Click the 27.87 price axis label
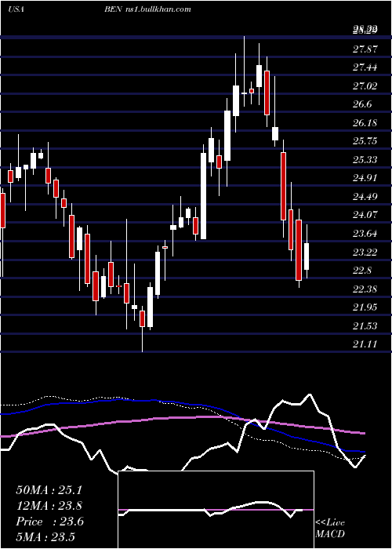The image size is (392, 549). point(365,49)
